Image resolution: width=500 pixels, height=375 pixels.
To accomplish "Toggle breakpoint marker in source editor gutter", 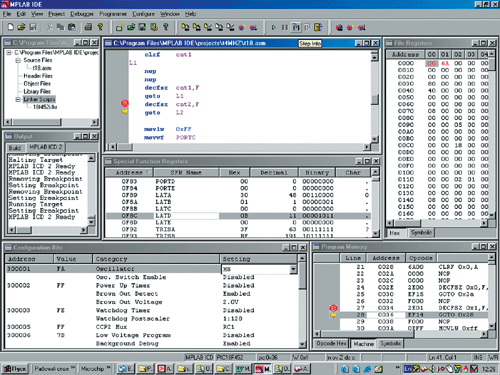I will (x=125, y=103).
